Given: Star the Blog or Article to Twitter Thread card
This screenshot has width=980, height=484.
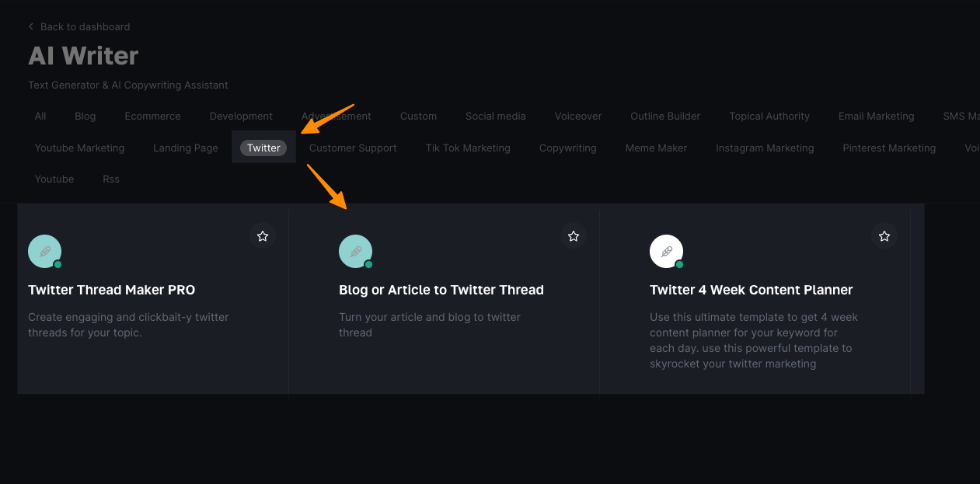Looking at the screenshot, I should point(574,236).
